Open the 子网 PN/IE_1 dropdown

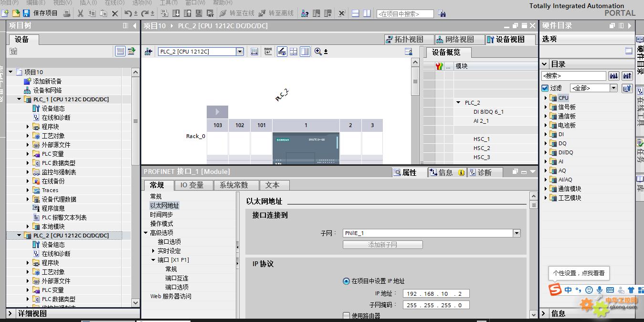coord(517,233)
